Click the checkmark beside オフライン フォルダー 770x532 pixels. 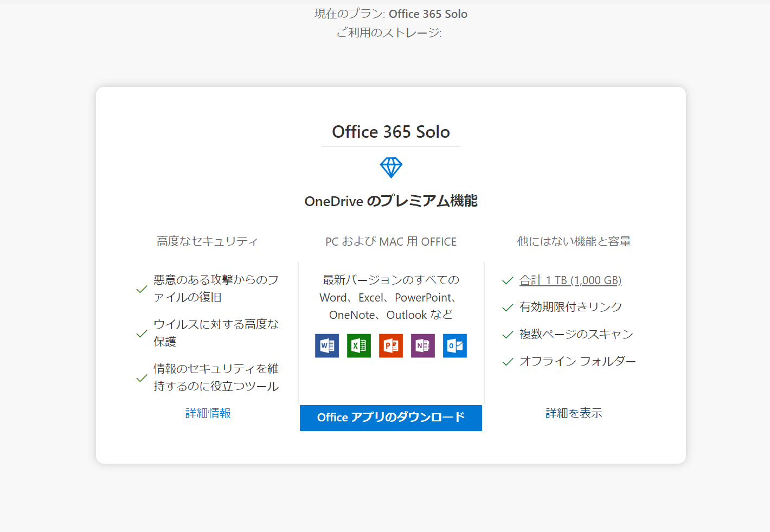(508, 362)
